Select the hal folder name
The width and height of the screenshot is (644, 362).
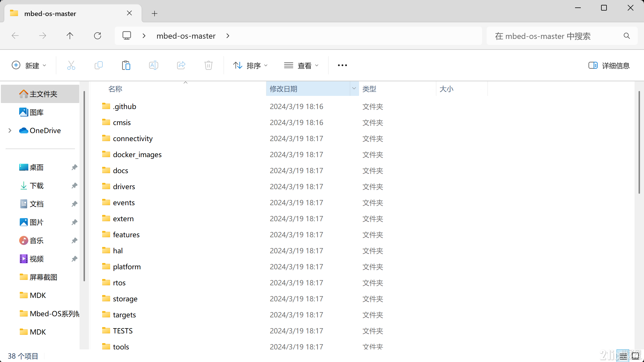(118, 251)
